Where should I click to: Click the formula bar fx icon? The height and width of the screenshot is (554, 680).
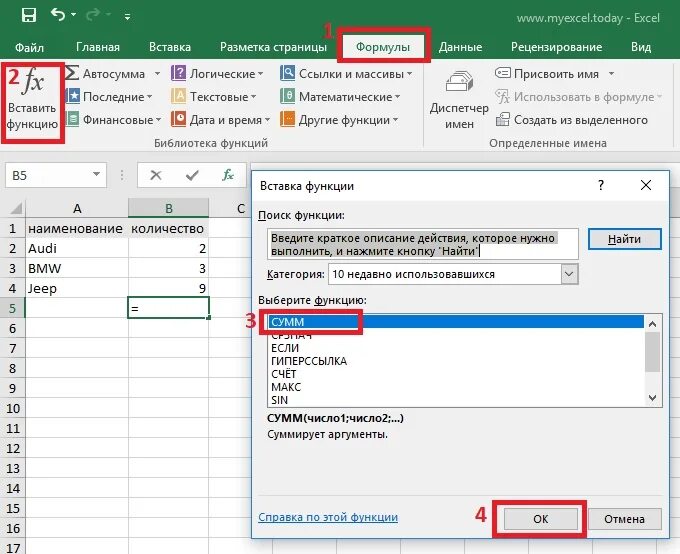(228, 175)
